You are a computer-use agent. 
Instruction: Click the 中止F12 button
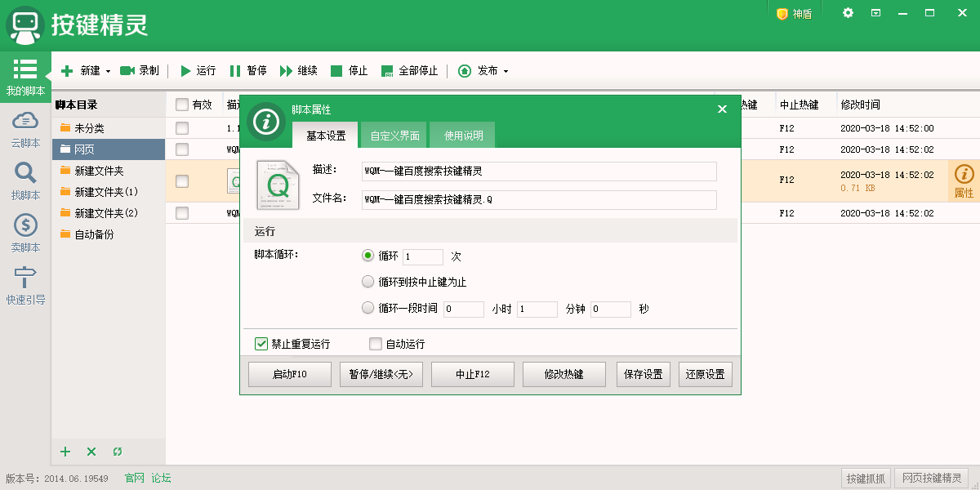[x=473, y=374]
